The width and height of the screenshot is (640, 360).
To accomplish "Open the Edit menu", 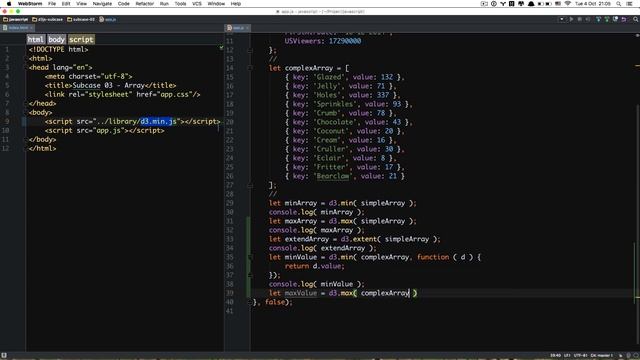I will [x=66, y=4].
